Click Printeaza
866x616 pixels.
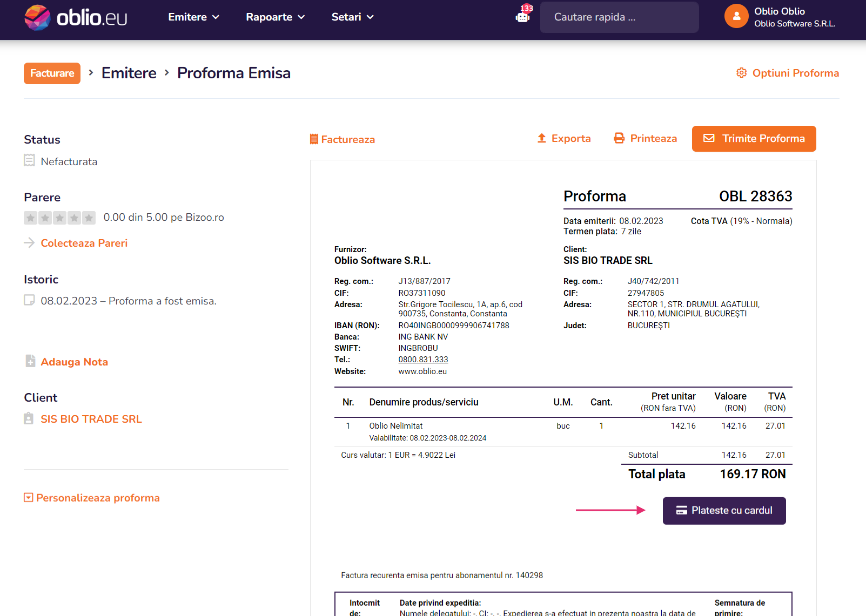pos(646,138)
